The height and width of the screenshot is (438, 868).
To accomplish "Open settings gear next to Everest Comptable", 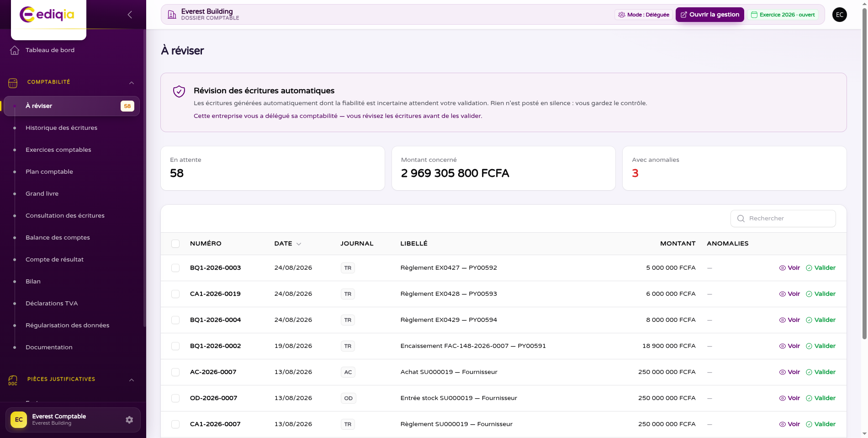I will (x=129, y=420).
